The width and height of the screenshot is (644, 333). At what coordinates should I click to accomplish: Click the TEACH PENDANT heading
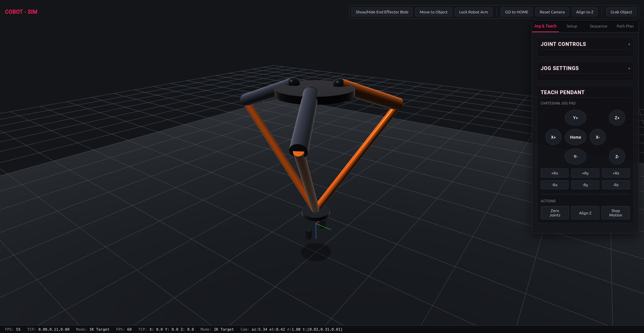click(x=562, y=92)
